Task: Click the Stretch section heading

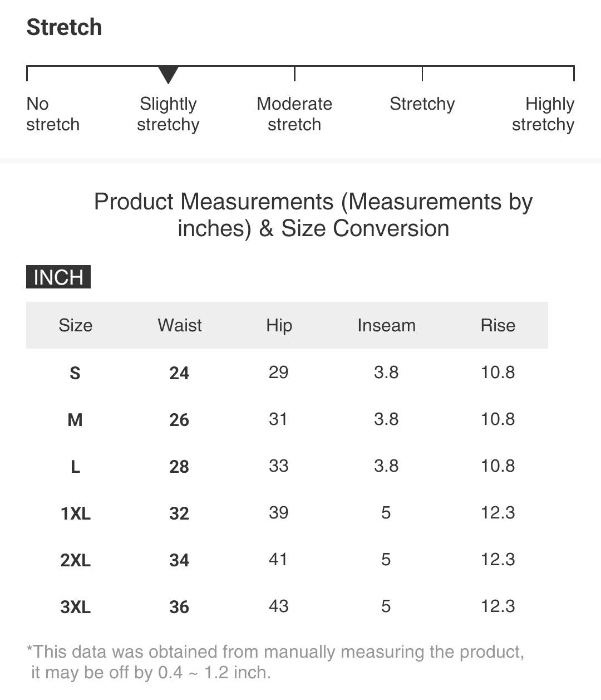Action: pos(65,27)
